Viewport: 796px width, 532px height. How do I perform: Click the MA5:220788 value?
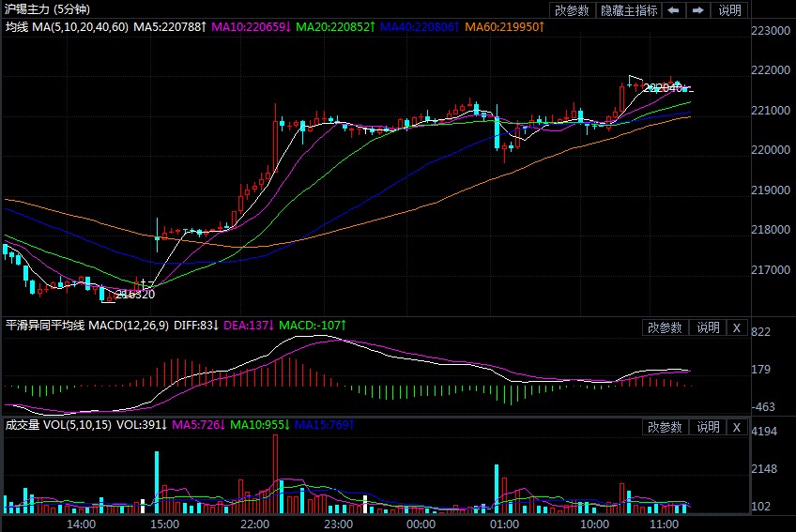point(170,27)
